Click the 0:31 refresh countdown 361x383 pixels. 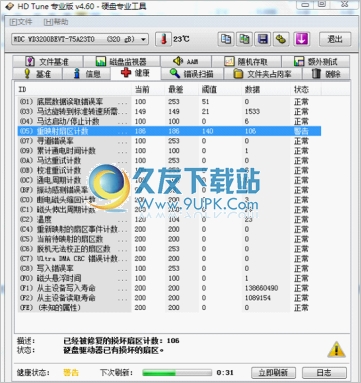point(225,373)
